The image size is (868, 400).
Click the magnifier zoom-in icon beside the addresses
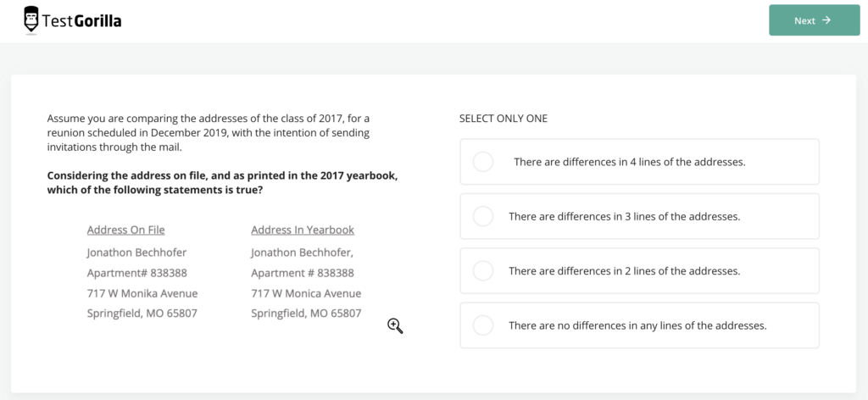395,325
